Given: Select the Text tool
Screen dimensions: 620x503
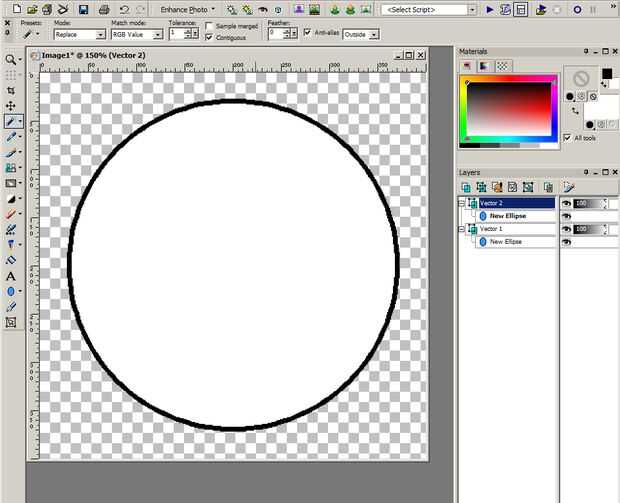Looking at the screenshot, I should 11,276.
